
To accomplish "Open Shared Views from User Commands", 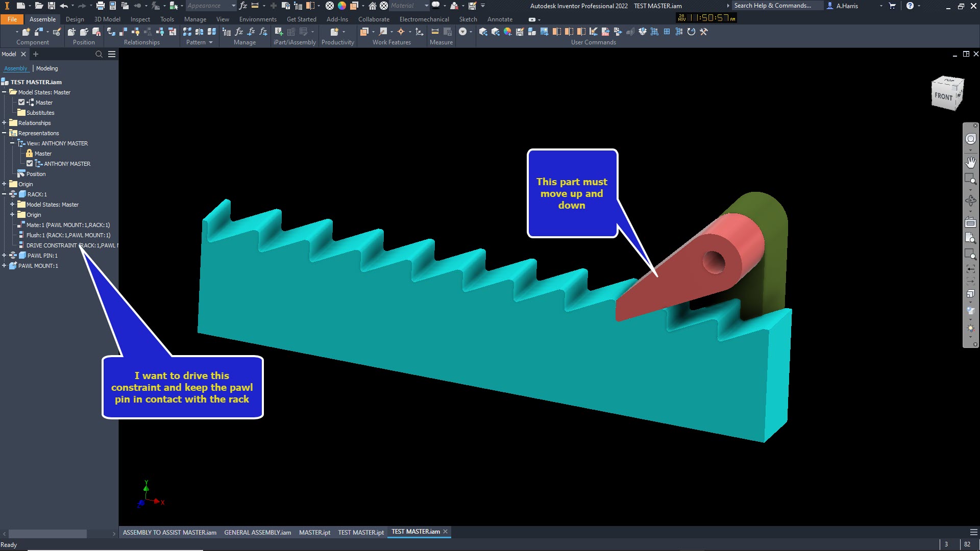I will 483,32.
